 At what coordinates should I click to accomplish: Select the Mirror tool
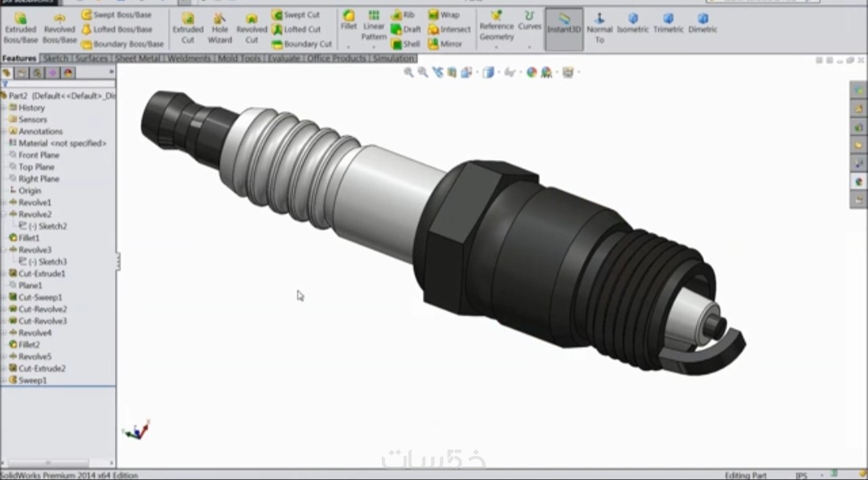click(x=445, y=43)
